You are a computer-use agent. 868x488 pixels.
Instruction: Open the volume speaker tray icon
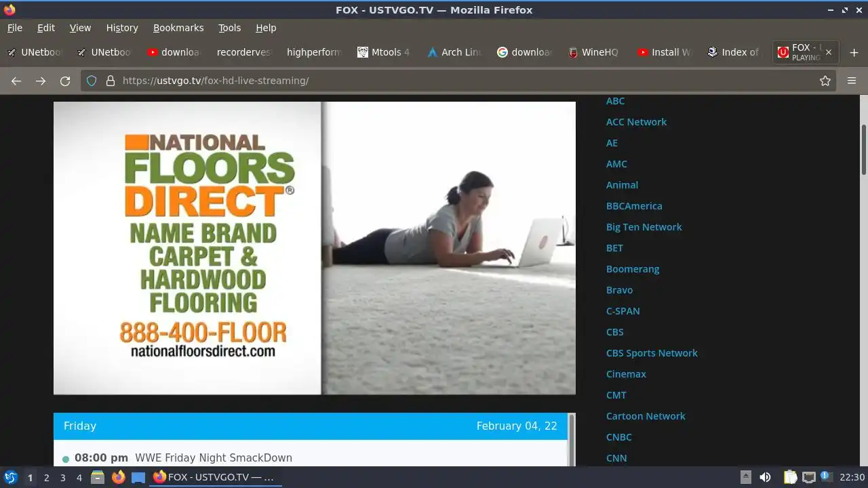click(765, 477)
